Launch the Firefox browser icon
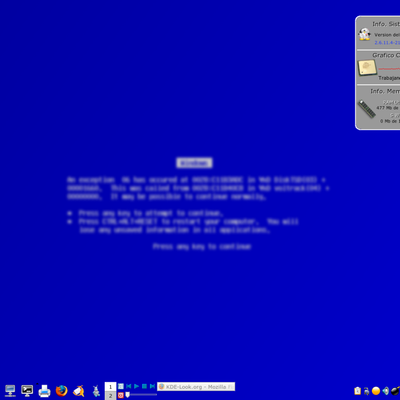400x400 pixels. 61,391
